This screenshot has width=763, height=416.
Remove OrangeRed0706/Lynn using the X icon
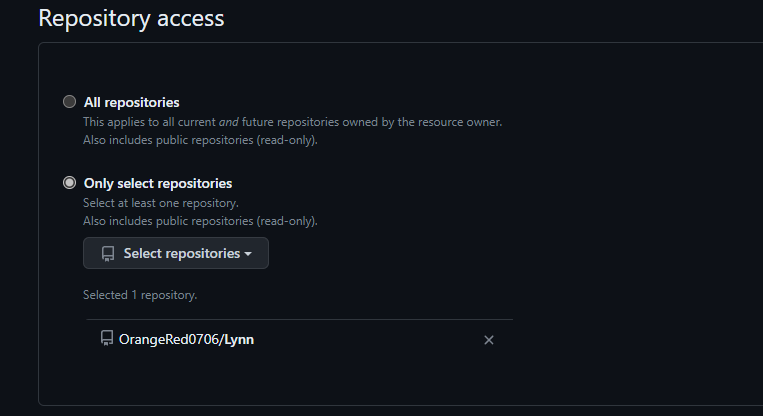click(489, 340)
